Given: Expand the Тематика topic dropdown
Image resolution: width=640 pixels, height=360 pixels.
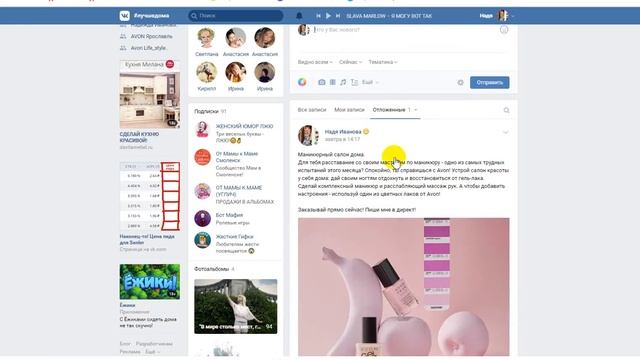Looking at the screenshot, I should [x=383, y=62].
